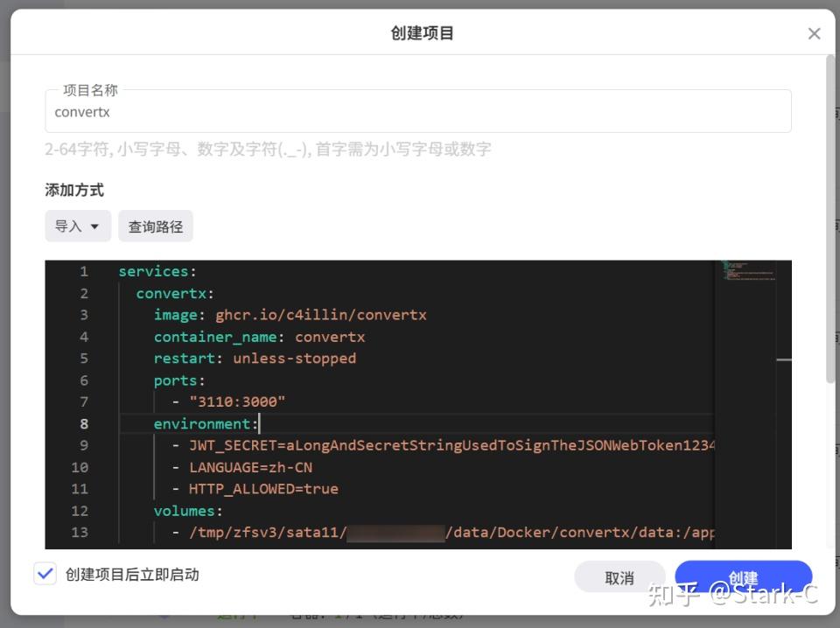This screenshot has height=628, width=840.
Task: Click the container_name: convertx line
Action: tap(259, 337)
